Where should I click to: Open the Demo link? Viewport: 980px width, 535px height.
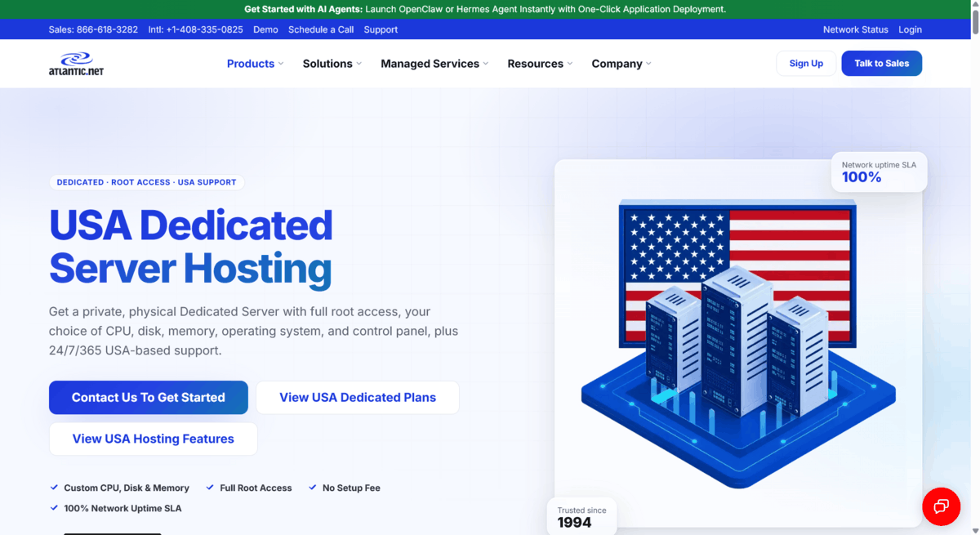pyautogui.click(x=265, y=29)
